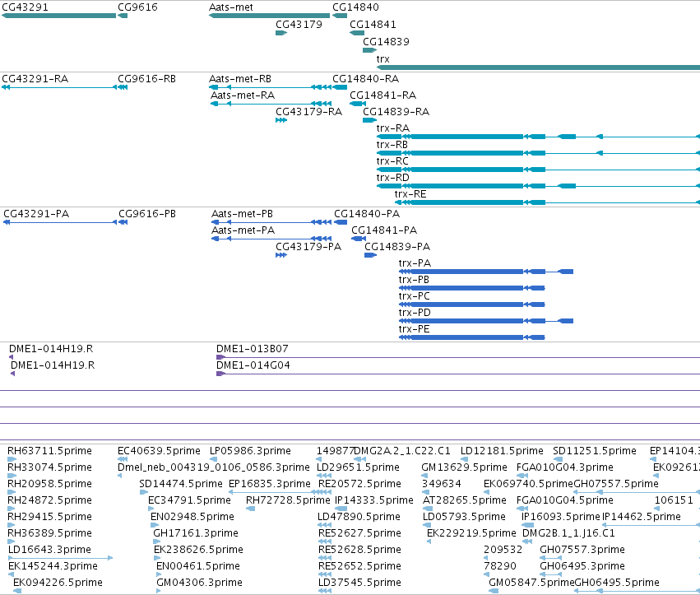Image resolution: width=700 pixels, height=595 pixels.
Task: Click the SD11251.5prime EST label
Action: (x=595, y=451)
